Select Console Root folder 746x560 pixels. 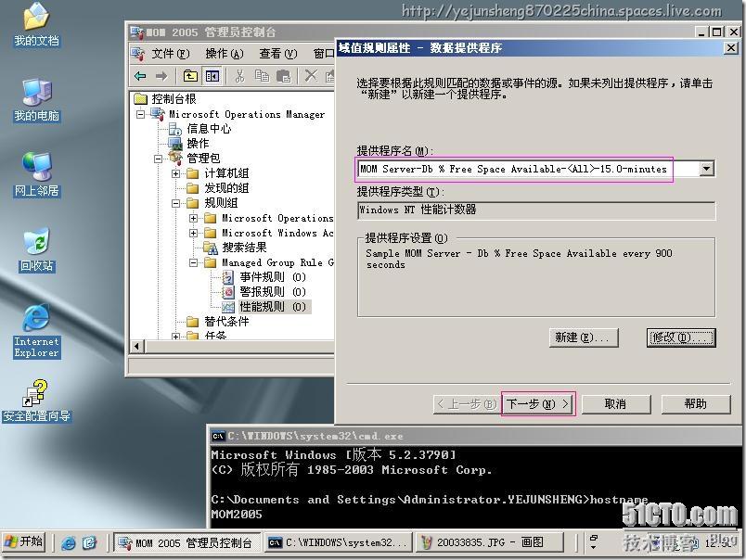point(174,99)
